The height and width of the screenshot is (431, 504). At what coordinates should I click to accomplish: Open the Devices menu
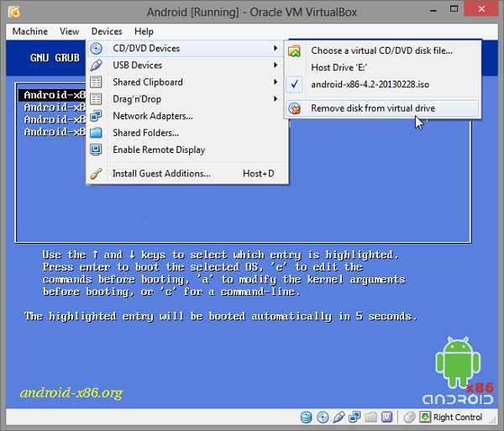click(107, 31)
